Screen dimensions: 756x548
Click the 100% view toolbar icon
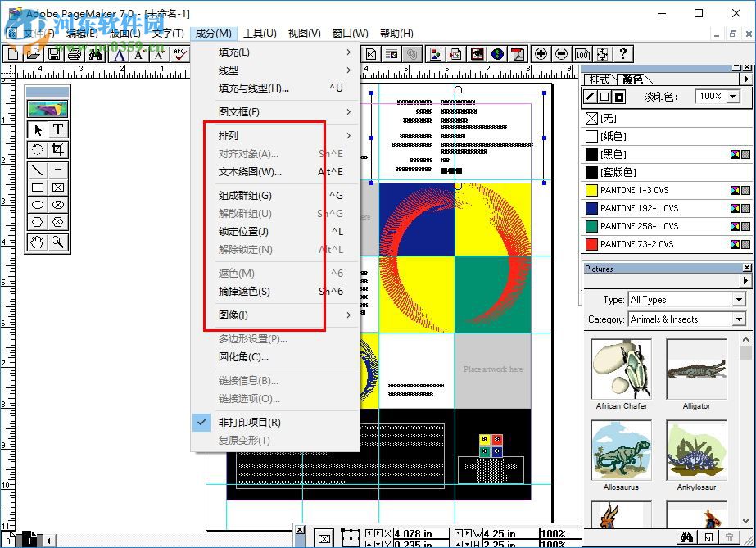(x=582, y=54)
